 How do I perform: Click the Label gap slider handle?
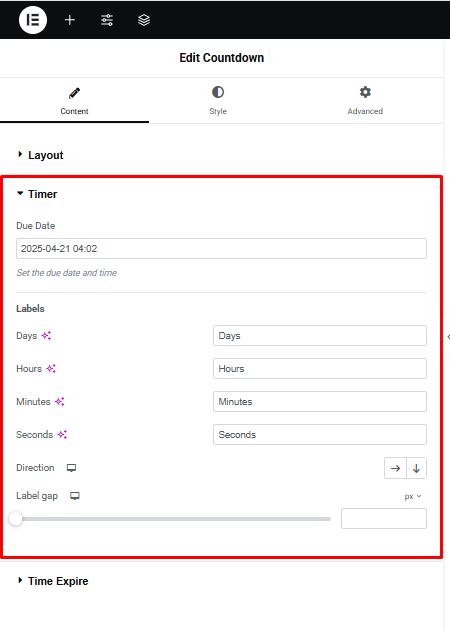point(16,519)
